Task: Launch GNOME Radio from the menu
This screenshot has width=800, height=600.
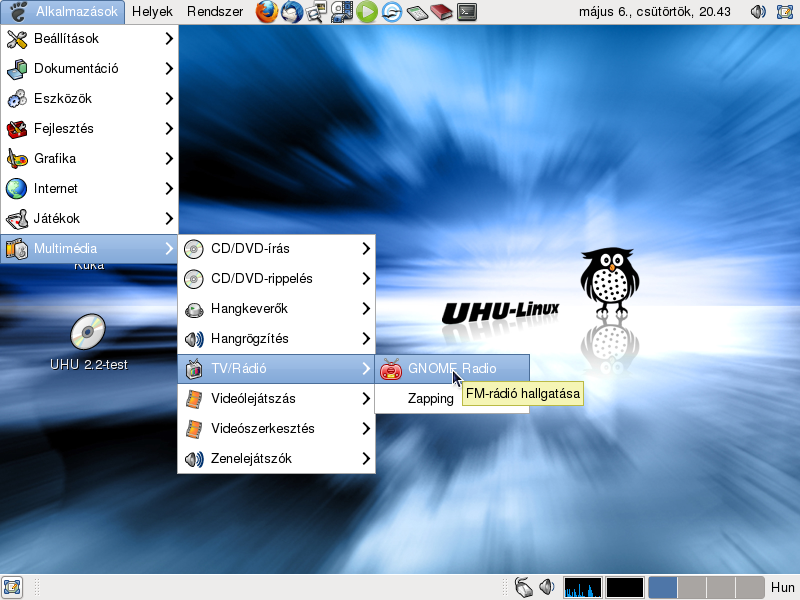Action: click(452, 369)
